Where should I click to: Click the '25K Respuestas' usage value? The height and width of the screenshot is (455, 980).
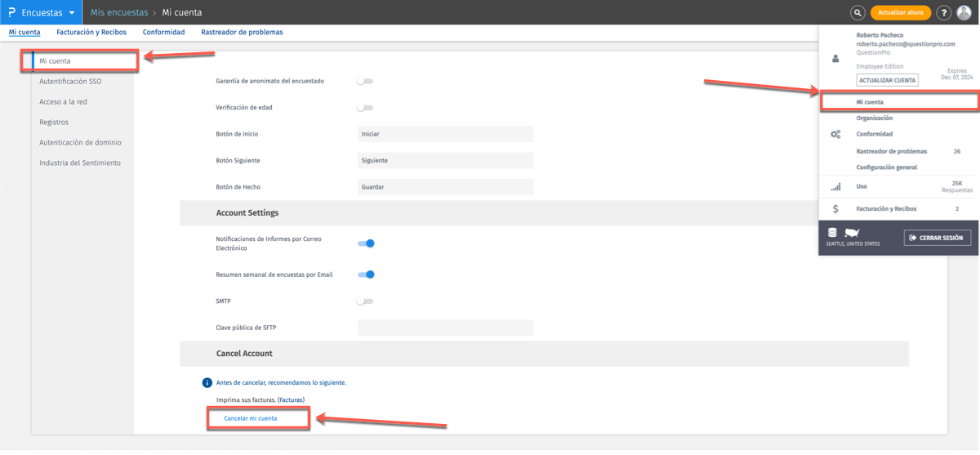point(957,186)
